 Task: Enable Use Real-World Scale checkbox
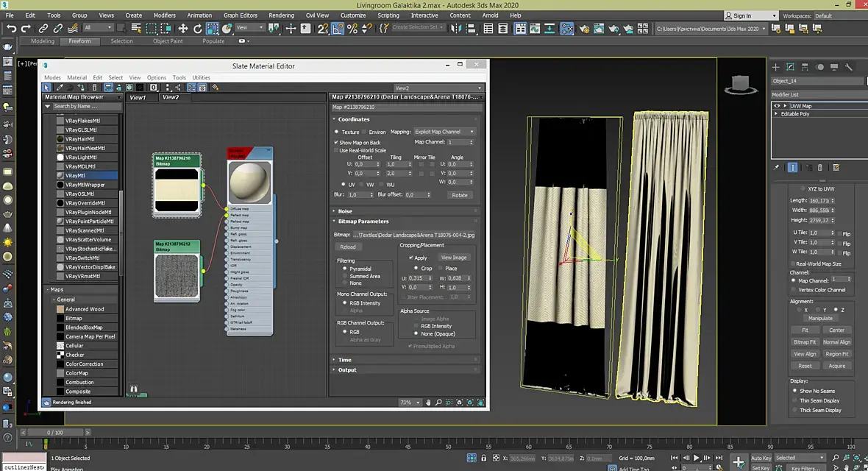[x=336, y=150]
